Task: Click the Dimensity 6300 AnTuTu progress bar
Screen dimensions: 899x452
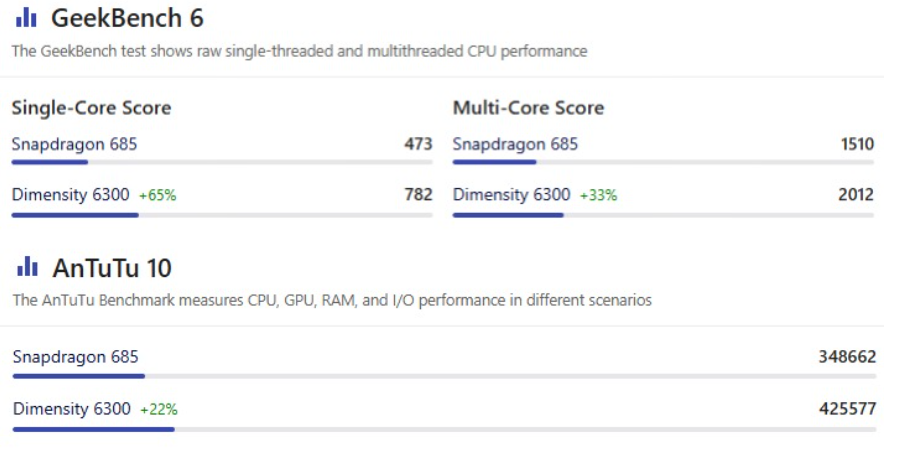Action: [x=444, y=428]
